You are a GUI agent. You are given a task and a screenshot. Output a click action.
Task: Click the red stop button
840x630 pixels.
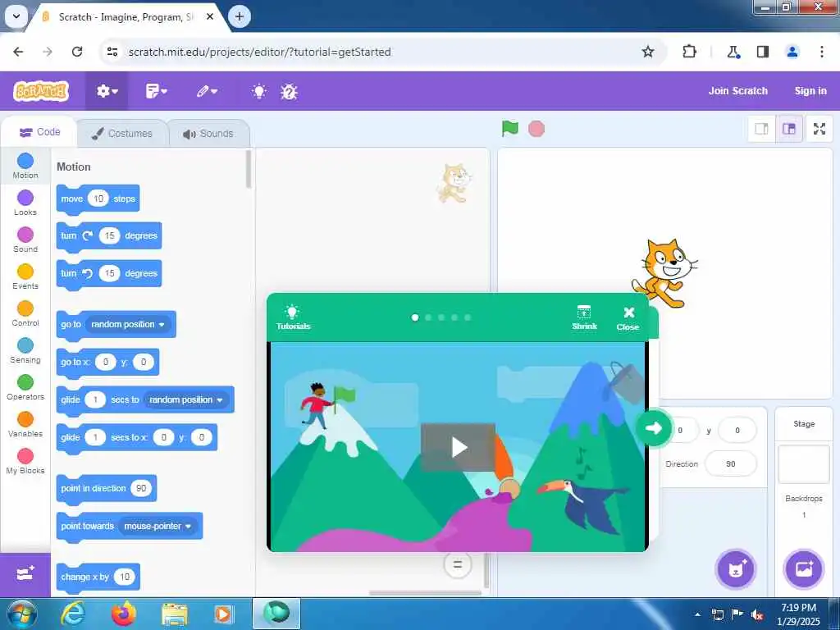[536, 129]
